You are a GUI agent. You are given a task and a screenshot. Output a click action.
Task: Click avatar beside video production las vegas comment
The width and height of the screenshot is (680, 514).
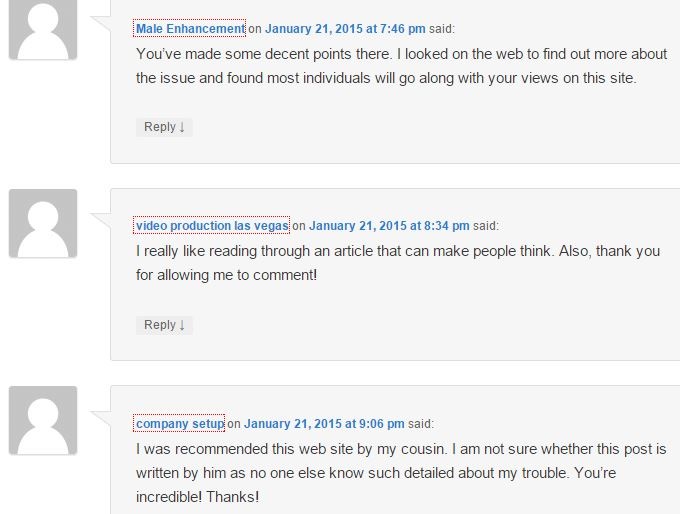[x=43, y=223]
